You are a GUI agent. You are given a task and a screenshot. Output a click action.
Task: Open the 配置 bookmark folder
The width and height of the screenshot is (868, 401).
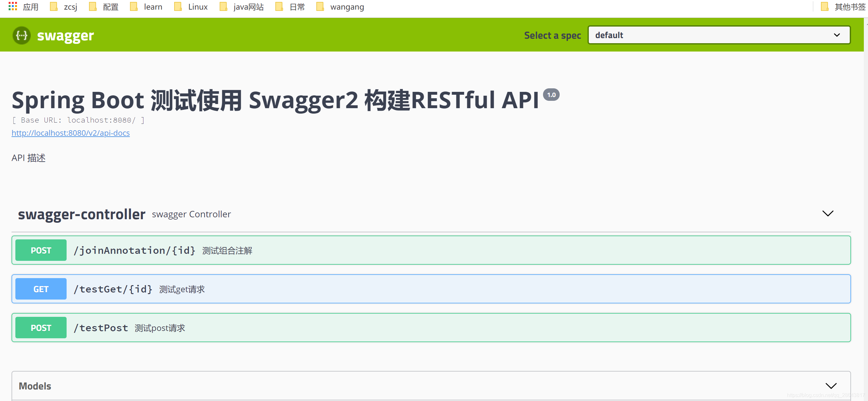click(x=104, y=7)
